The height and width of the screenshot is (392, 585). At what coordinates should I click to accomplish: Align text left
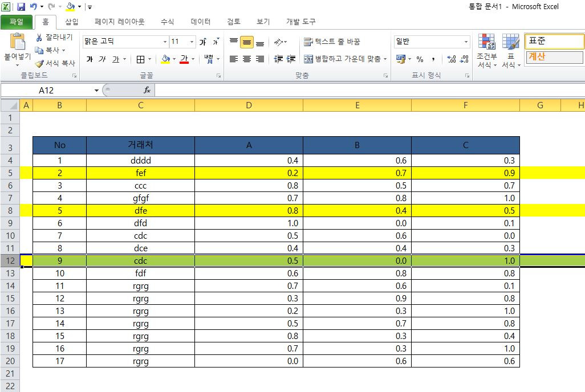click(234, 59)
